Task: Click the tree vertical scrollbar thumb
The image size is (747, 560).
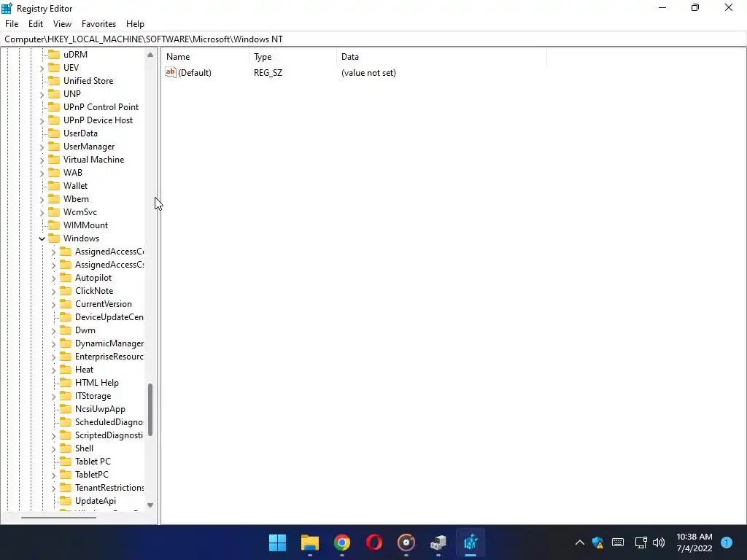Action: (x=150, y=410)
